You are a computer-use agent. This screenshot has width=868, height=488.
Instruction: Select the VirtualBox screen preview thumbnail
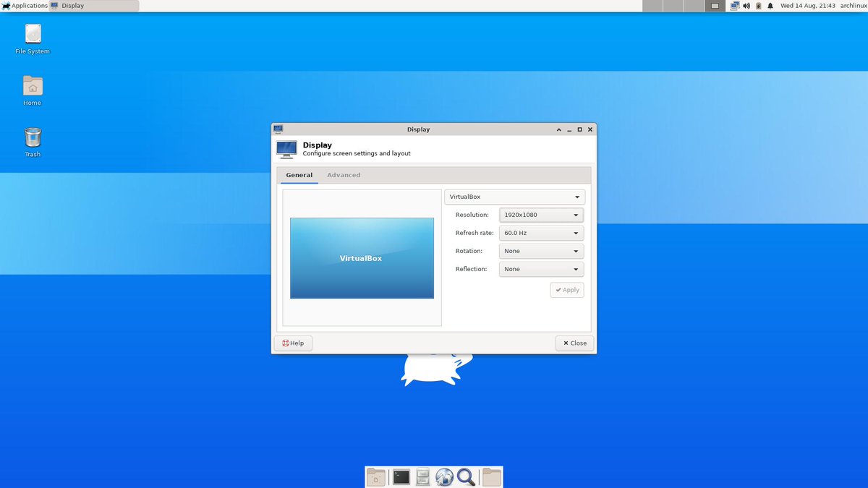(x=362, y=258)
